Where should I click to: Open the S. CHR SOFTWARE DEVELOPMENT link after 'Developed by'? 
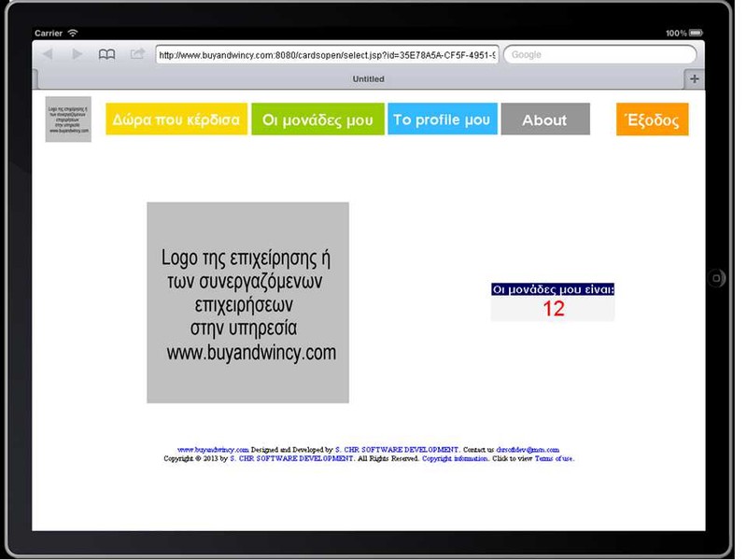[397, 450]
